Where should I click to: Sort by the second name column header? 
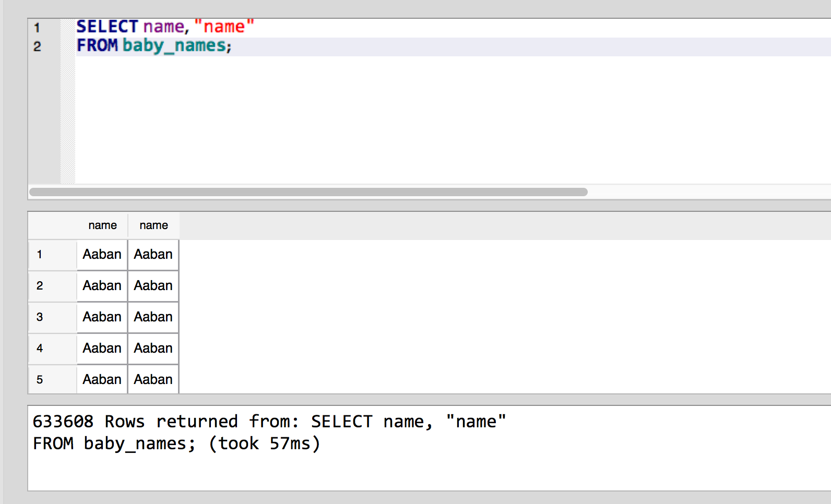[x=153, y=225]
